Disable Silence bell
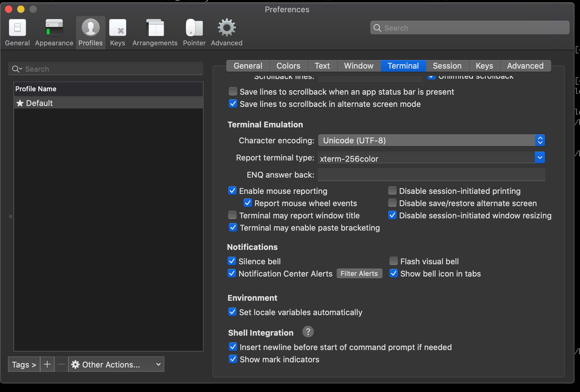This screenshot has width=580, height=392. pos(232,261)
